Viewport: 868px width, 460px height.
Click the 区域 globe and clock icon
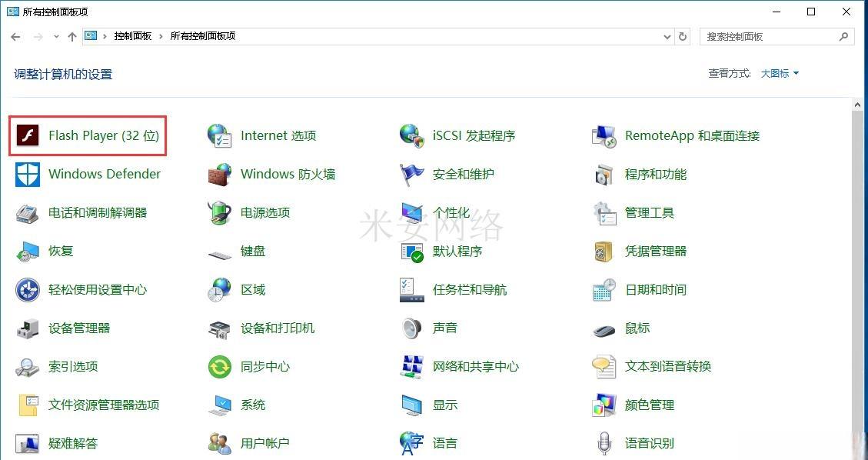220,289
